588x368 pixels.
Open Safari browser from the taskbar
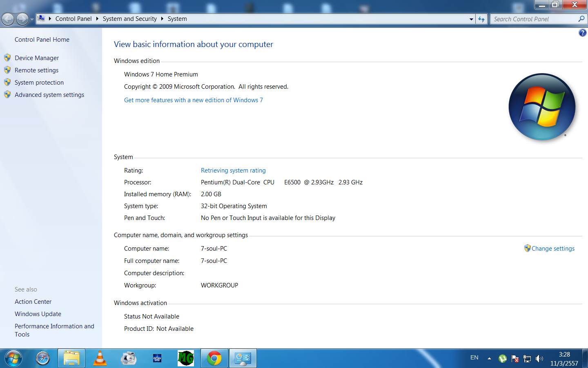click(43, 359)
